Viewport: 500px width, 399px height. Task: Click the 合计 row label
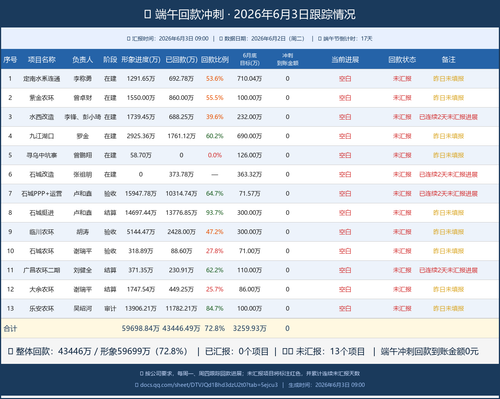pos(10,329)
